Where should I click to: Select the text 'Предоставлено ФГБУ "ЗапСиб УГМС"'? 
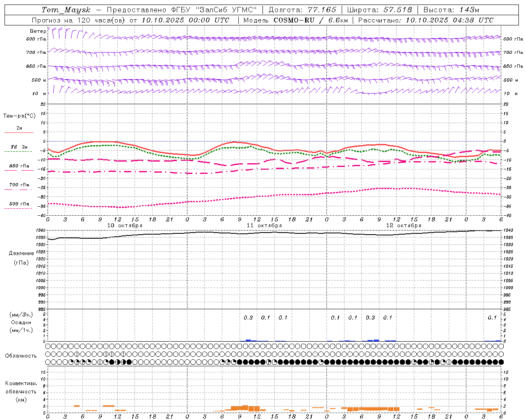click(182, 10)
